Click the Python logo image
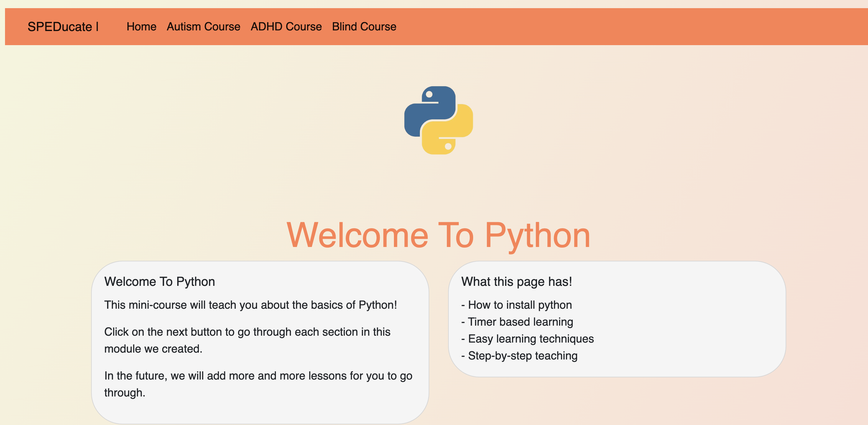 [438, 120]
